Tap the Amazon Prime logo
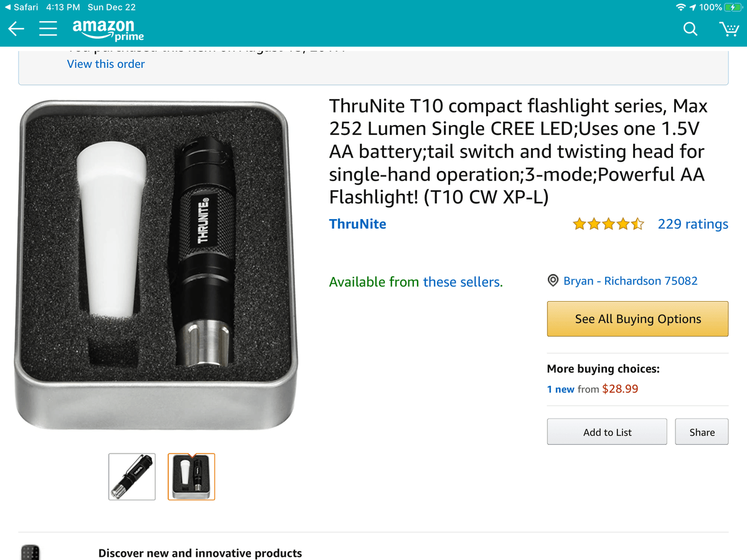The image size is (747, 560). click(107, 29)
